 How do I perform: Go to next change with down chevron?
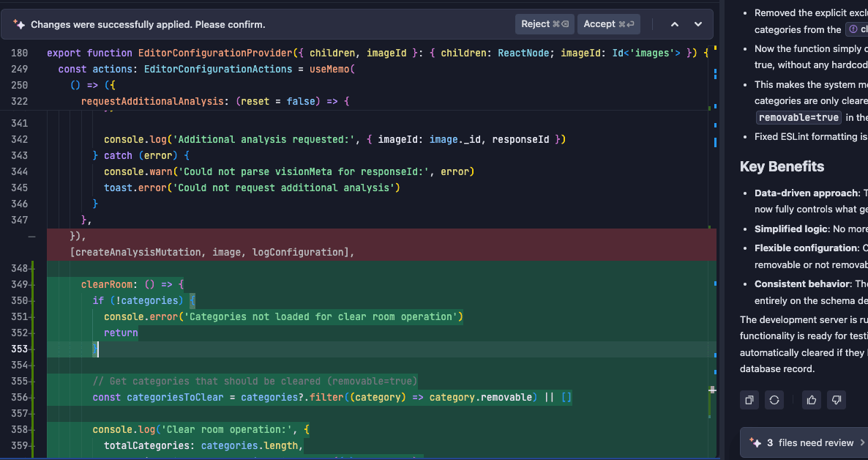pyautogui.click(x=698, y=24)
